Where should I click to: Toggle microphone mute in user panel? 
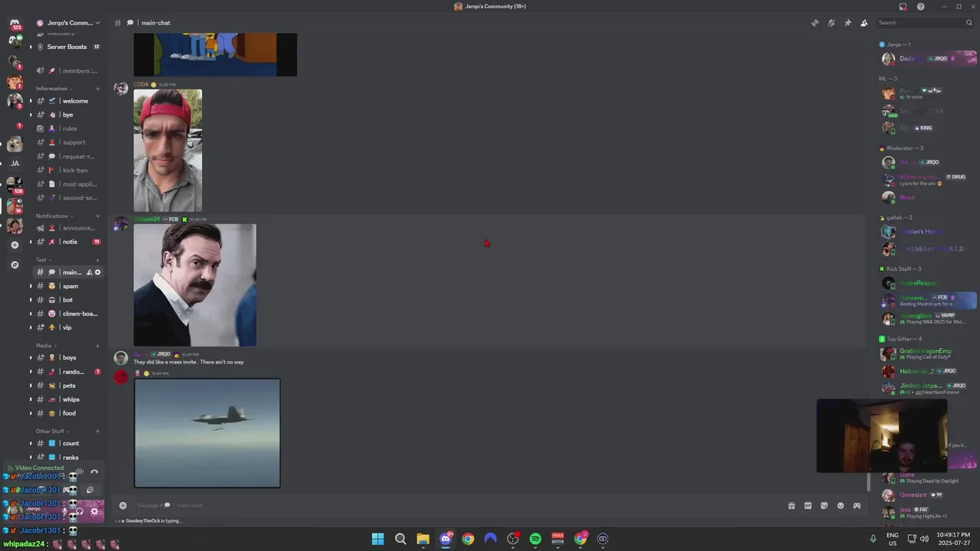64,511
